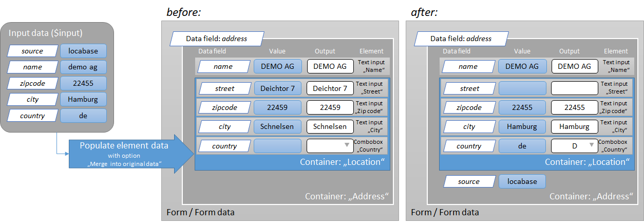Viewport: 644px width, 224px height.
Task: Select empty street value cell in after panel
Action: [x=522, y=88]
